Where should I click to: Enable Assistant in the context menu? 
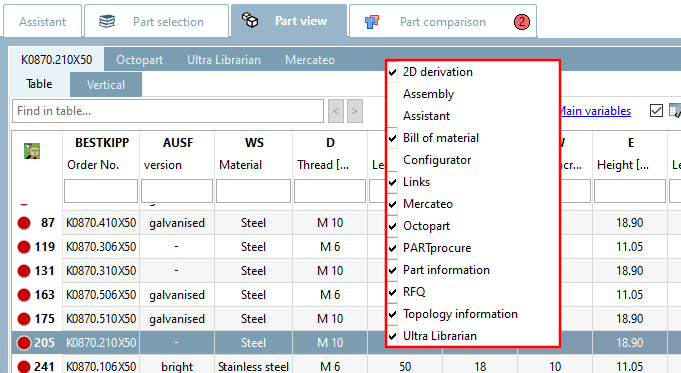pos(473,116)
